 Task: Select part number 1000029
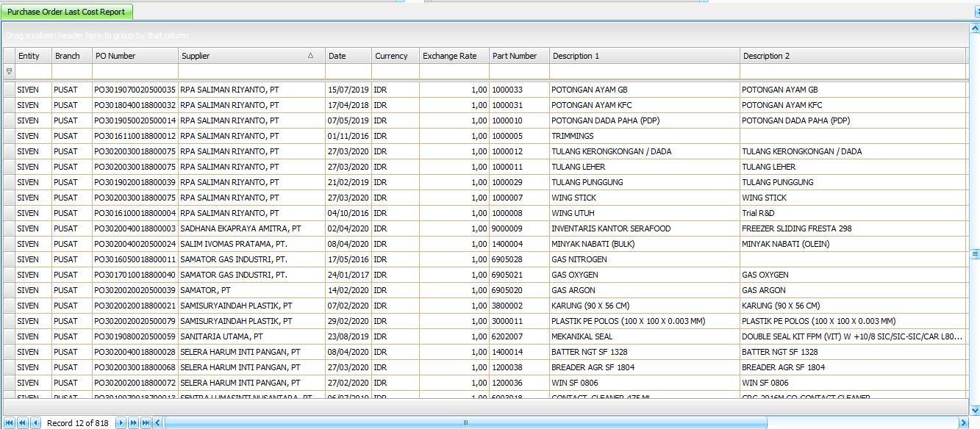519,182
